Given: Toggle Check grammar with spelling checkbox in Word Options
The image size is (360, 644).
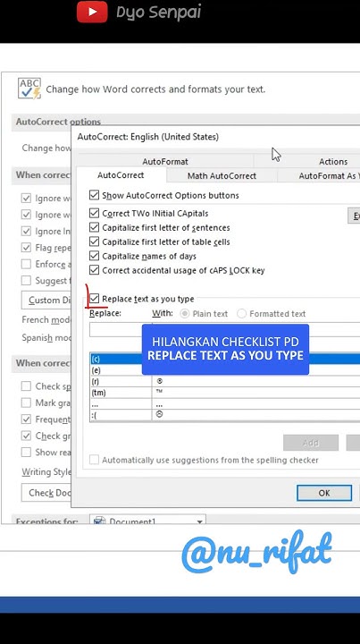Looking at the screenshot, I should click(26, 436).
